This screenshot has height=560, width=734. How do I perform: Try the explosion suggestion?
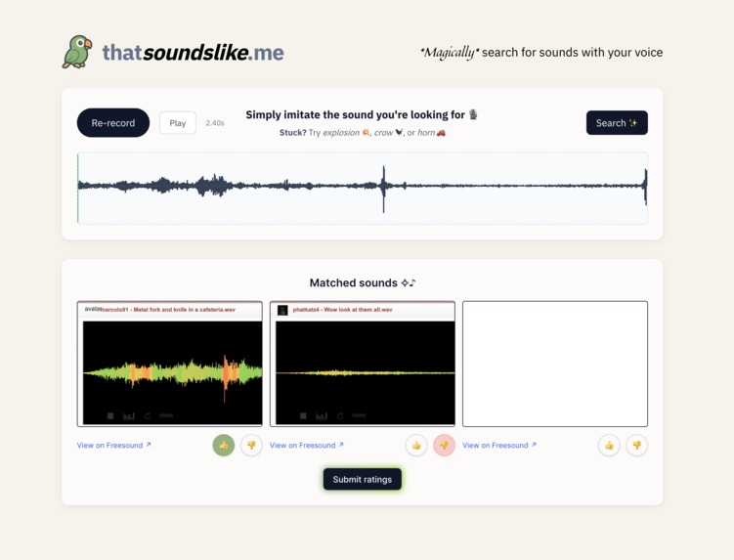point(346,133)
